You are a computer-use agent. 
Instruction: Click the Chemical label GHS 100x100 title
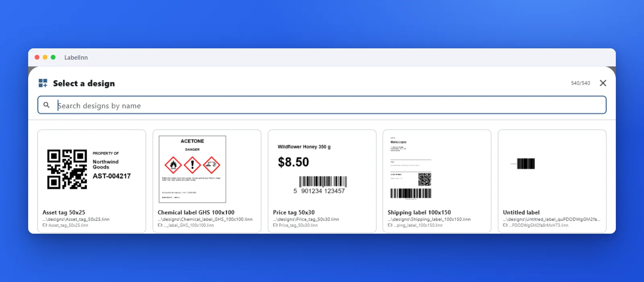pos(196,212)
